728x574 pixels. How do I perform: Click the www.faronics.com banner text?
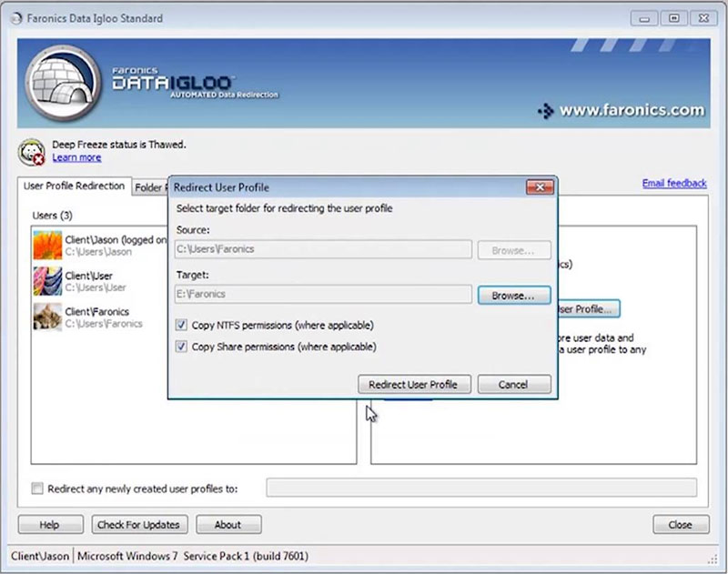coord(632,110)
